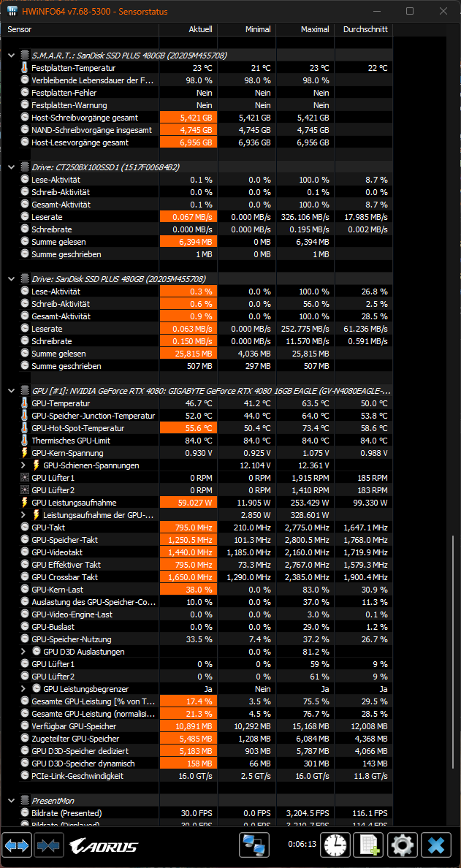Click the clock reset-timer icon
The width and height of the screenshot is (461, 868).
[x=334, y=845]
